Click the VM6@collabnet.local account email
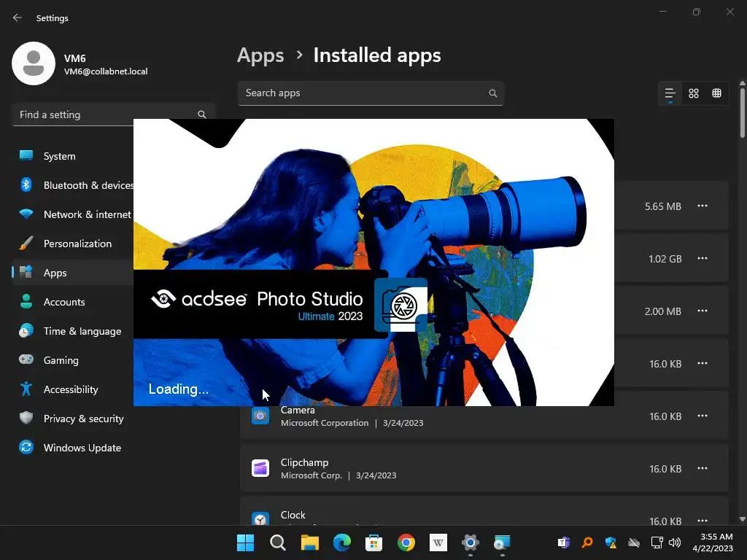Screen dimensions: 747x560 (106, 71)
